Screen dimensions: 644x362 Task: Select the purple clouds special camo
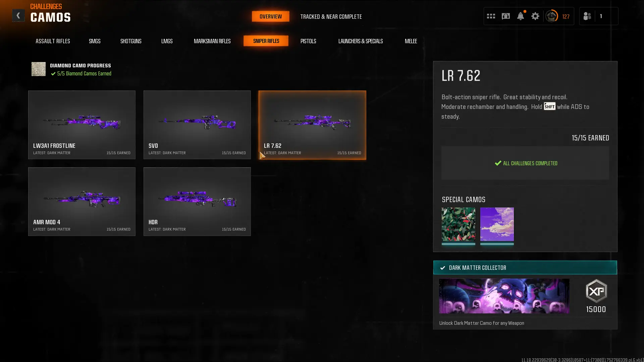[497, 224]
